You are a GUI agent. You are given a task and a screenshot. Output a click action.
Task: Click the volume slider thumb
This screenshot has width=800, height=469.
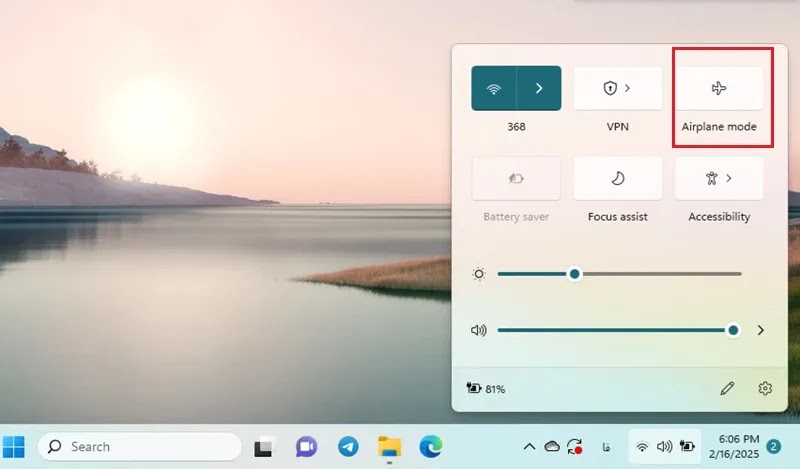733,330
